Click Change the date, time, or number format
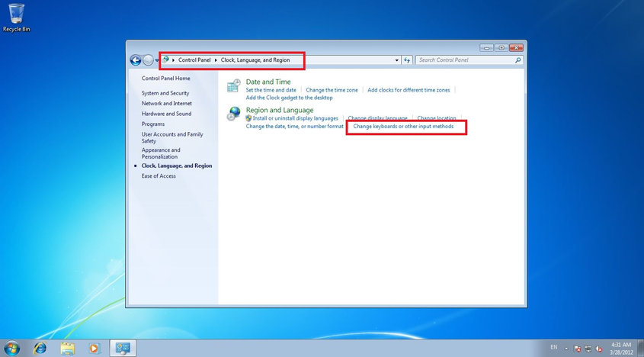The image size is (644, 357). point(294,127)
